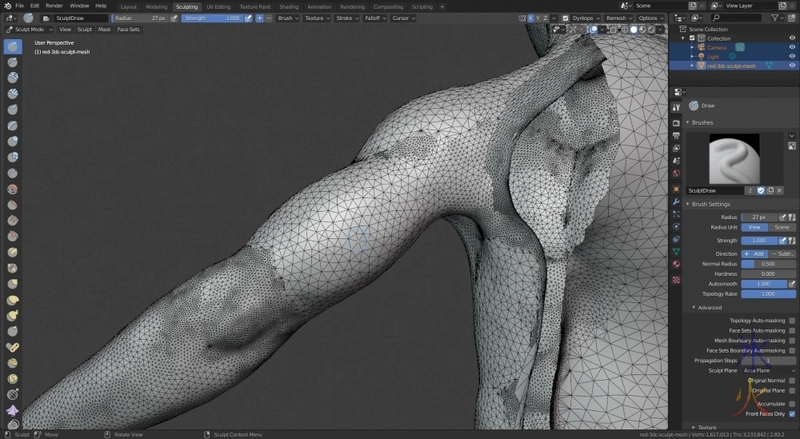800x439 pixels.
Task: Switch to rendered viewport shading
Action: tap(652, 30)
